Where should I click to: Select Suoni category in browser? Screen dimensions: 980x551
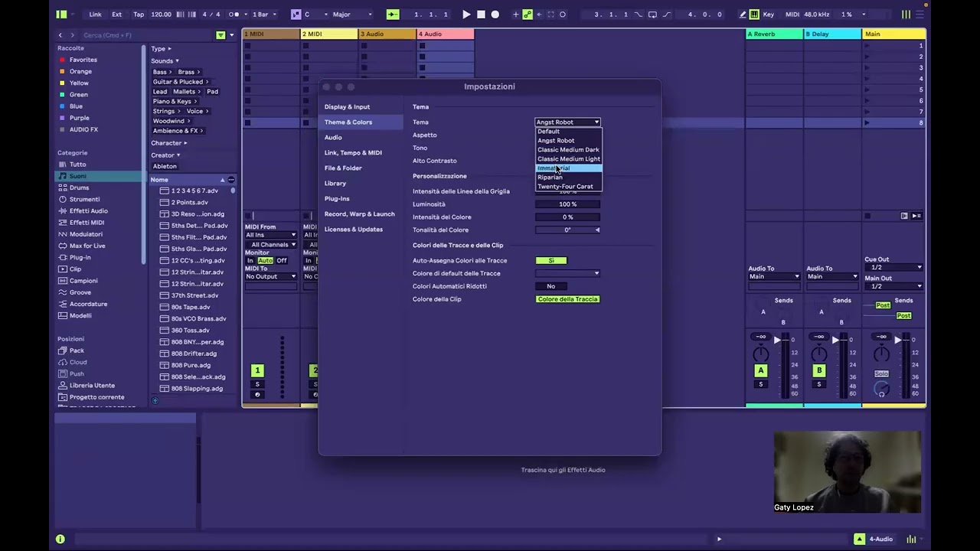point(100,176)
